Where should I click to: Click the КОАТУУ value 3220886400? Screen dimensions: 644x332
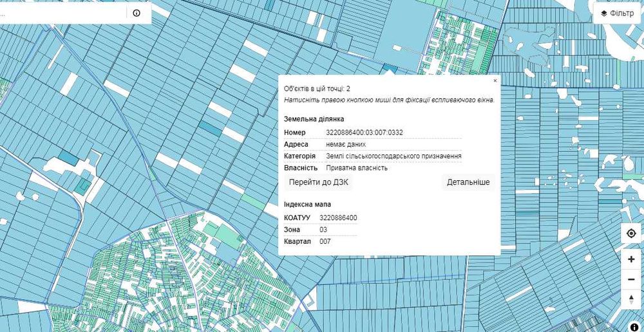(338, 218)
